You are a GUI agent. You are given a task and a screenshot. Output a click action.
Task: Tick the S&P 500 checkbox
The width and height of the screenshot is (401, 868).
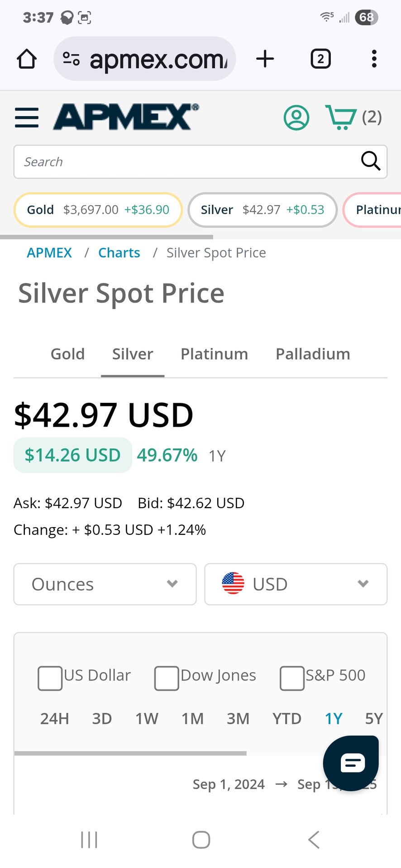click(292, 678)
